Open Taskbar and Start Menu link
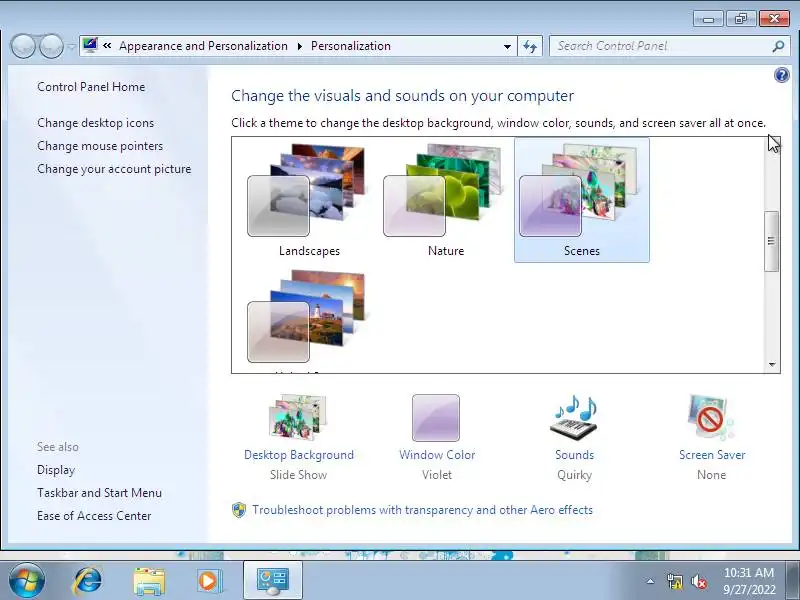This screenshot has height=600, width=800. [99, 493]
